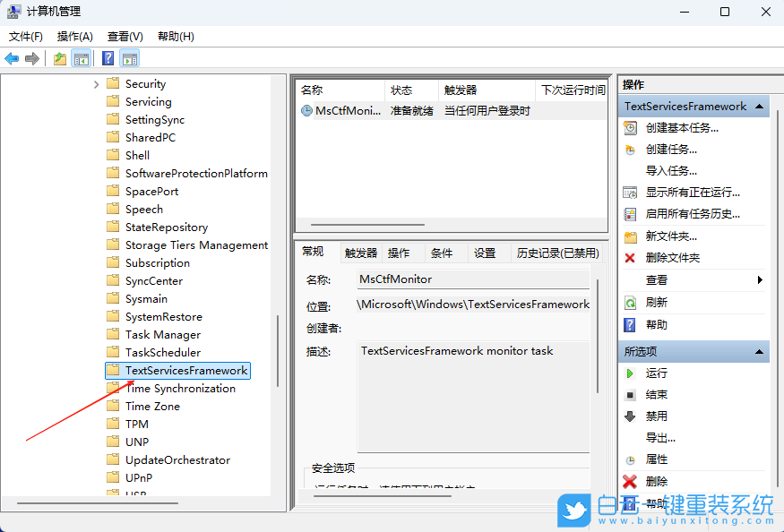
Task: Toggle the action pane icon
Action: point(130,57)
